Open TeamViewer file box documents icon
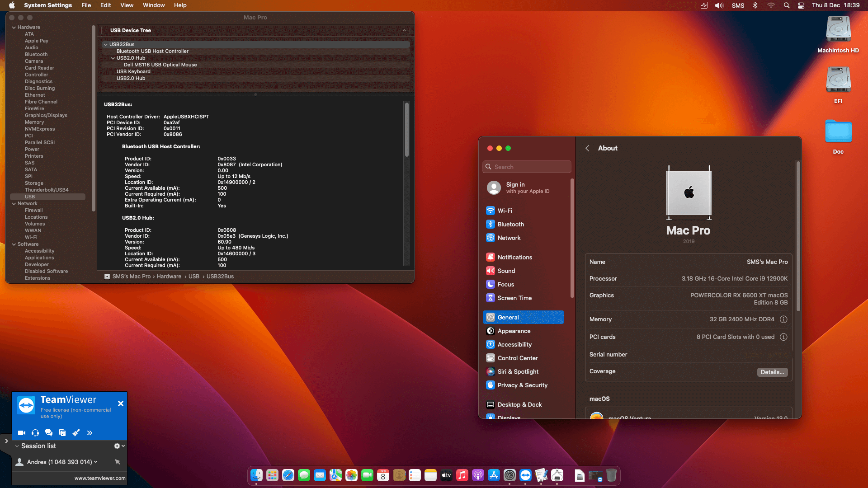The height and width of the screenshot is (488, 868). coord(62,433)
